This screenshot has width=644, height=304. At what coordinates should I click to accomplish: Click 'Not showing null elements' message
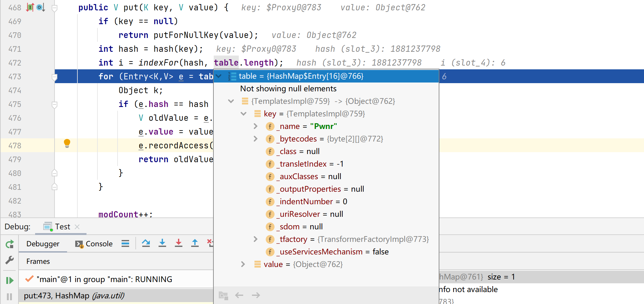pos(288,89)
